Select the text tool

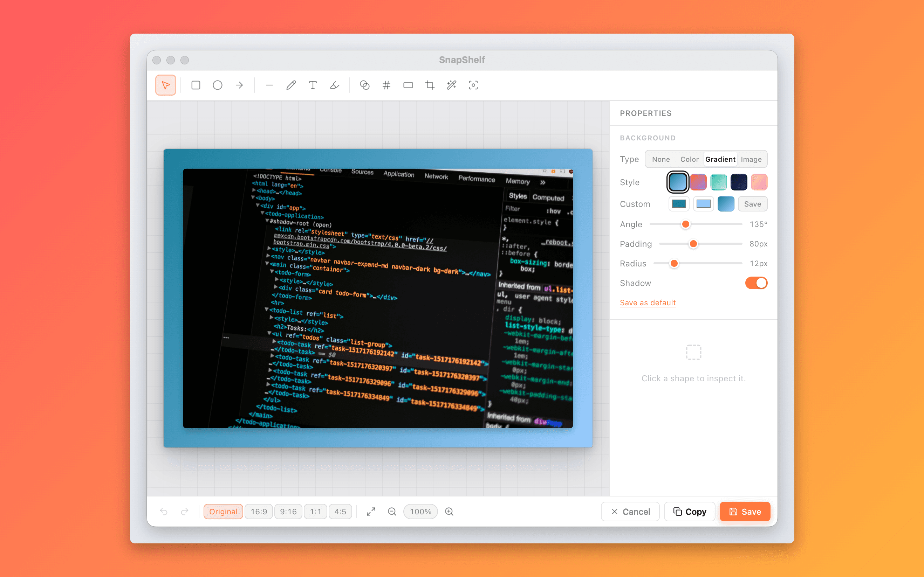coord(313,85)
